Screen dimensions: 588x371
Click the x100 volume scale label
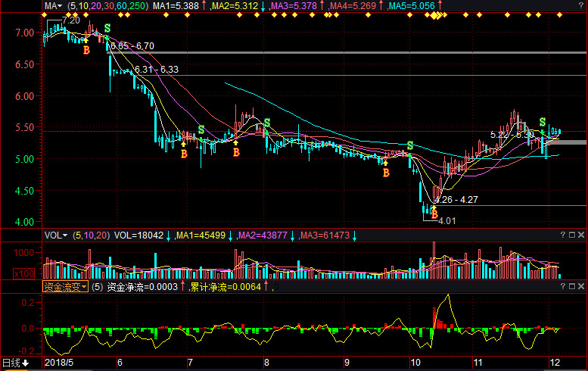point(51,273)
